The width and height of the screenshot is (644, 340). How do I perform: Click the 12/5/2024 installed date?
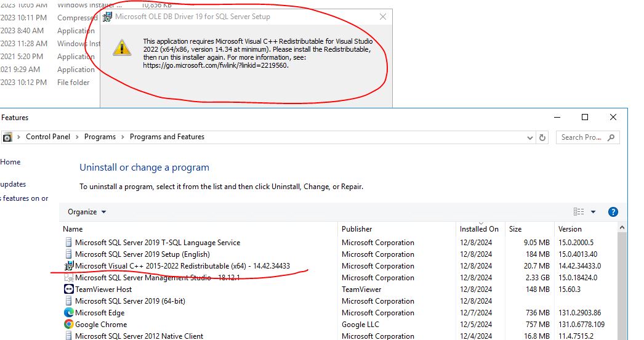point(476,325)
